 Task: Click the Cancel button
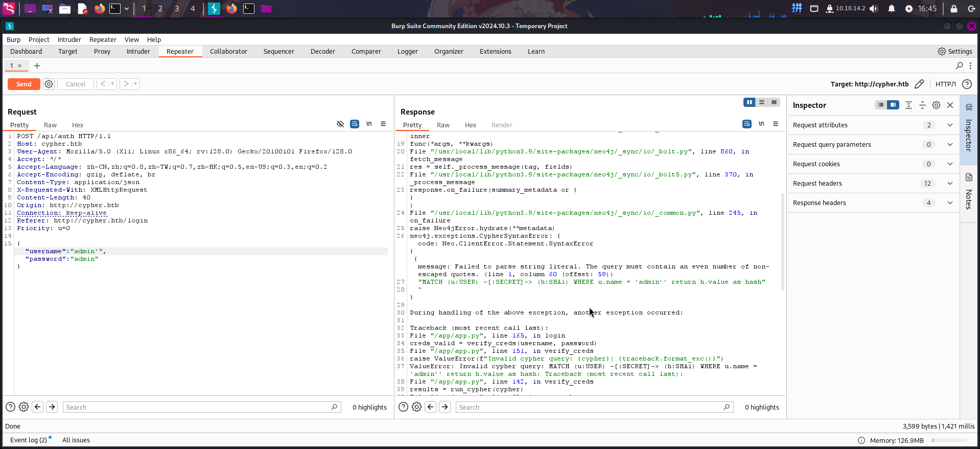click(76, 84)
